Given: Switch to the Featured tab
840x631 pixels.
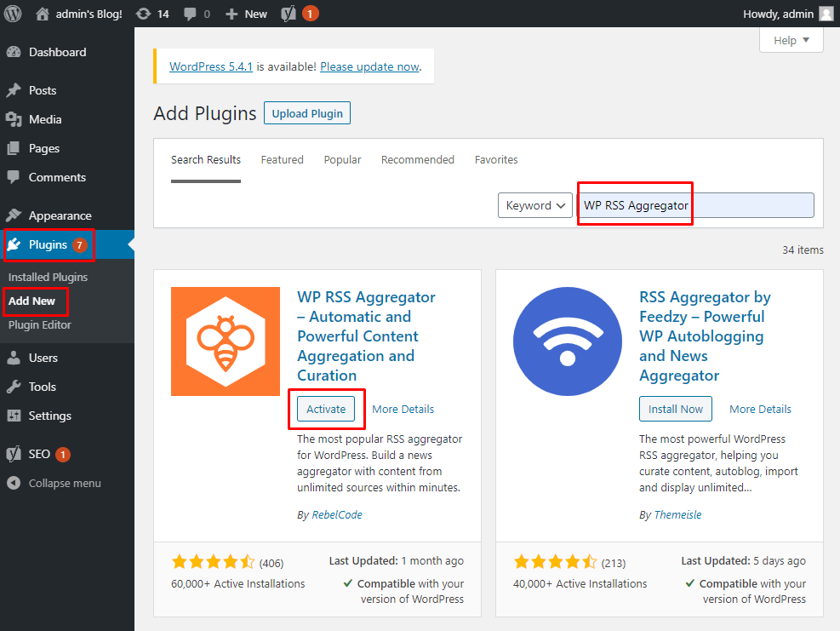Looking at the screenshot, I should [x=283, y=160].
